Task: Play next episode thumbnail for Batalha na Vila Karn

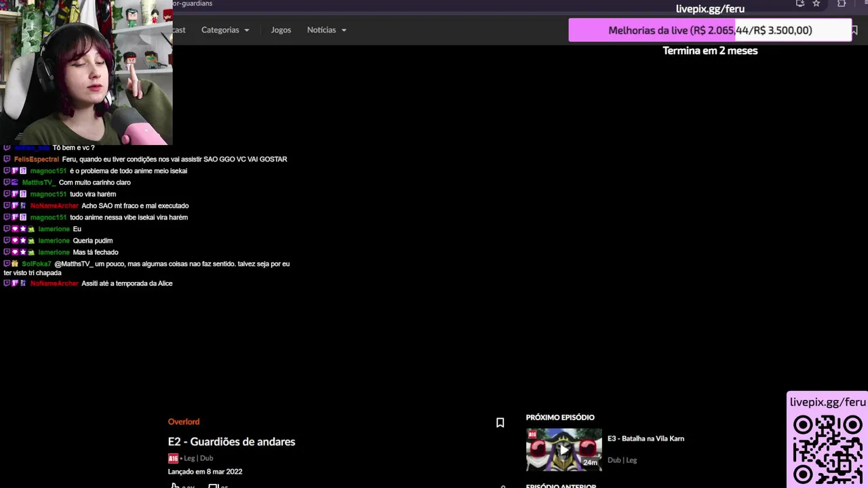Action: pos(564,449)
